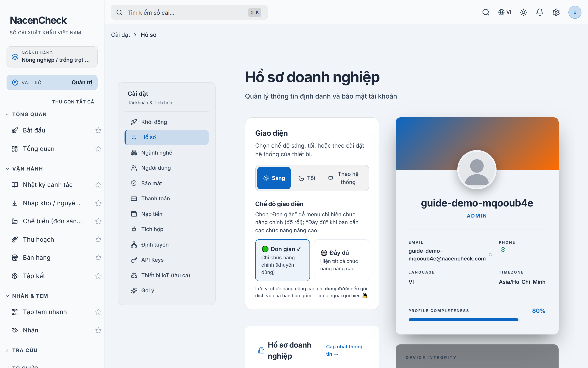The image size is (588, 368).
Task: Click the NacenCheck logo
Action: (38, 20)
